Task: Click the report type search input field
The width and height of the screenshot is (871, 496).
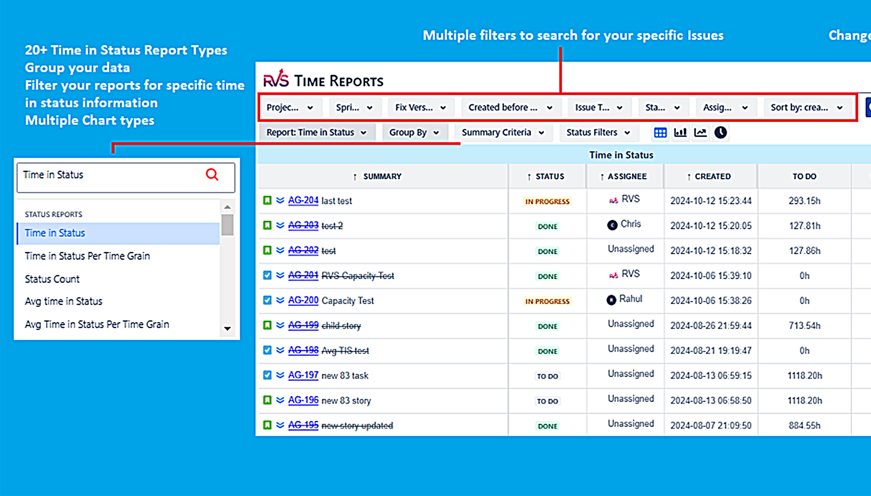Action: [x=126, y=178]
